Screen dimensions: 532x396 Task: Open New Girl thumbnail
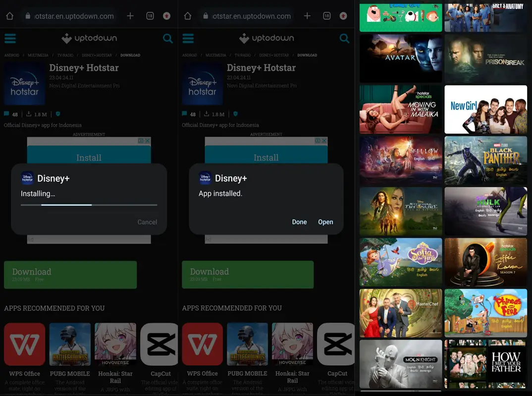(486, 109)
